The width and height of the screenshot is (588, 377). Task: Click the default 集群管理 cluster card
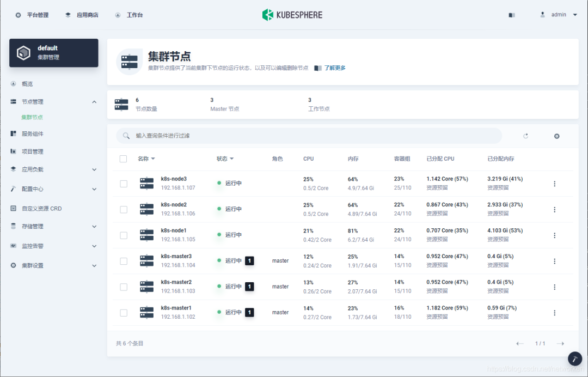coord(53,53)
